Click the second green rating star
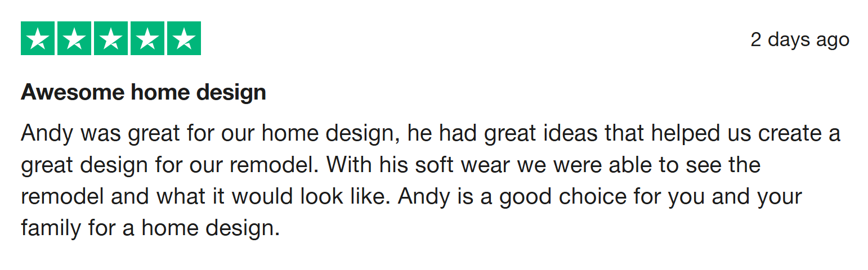The height and width of the screenshot is (270, 868). point(74,38)
